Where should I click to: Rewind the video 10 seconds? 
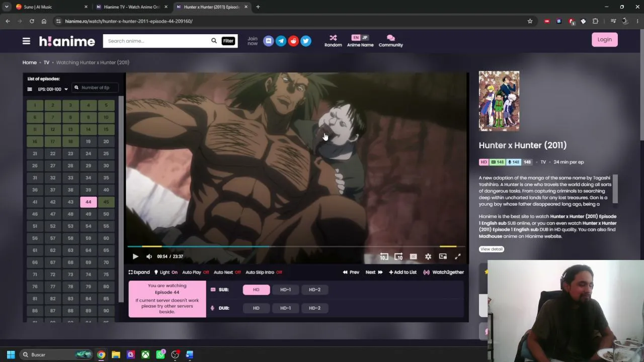point(384,256)
